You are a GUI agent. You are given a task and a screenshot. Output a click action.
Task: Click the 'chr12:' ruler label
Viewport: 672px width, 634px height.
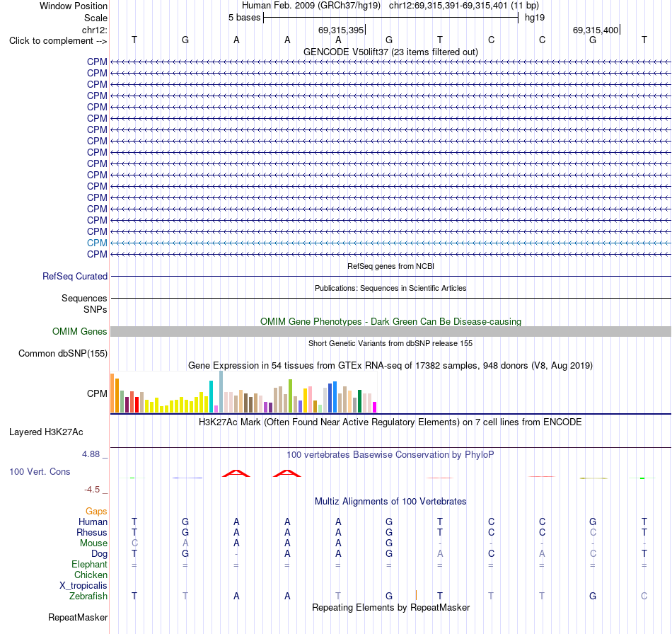point(95,30)
